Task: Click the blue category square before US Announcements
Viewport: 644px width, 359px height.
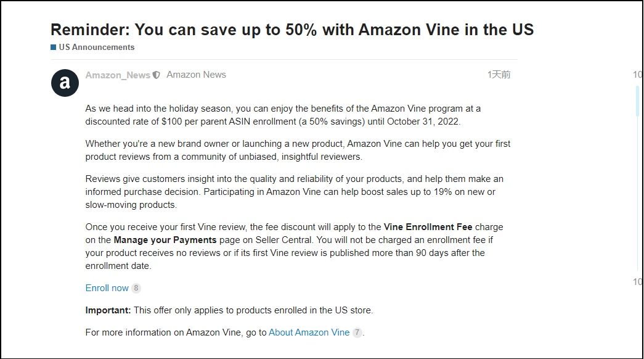Action: [x=54, y=47]
